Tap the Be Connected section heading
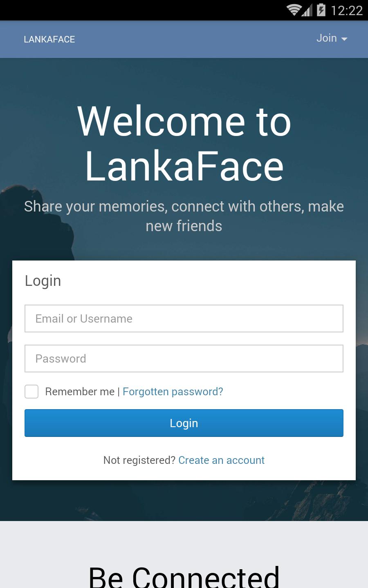The height and width of the screenshot is (588, 368). coord(184,577)
